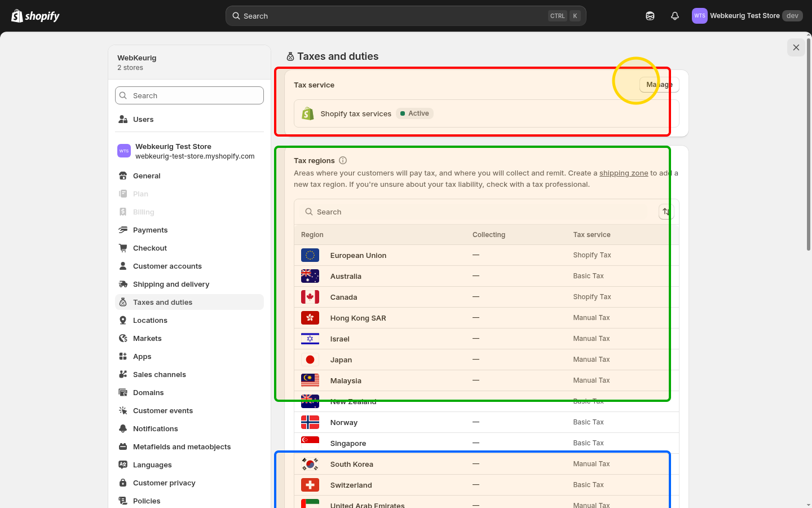The height and width of the screenshot is (508, 812).
Task: Open Shopify tax services row
Action: tap(487, 113)
